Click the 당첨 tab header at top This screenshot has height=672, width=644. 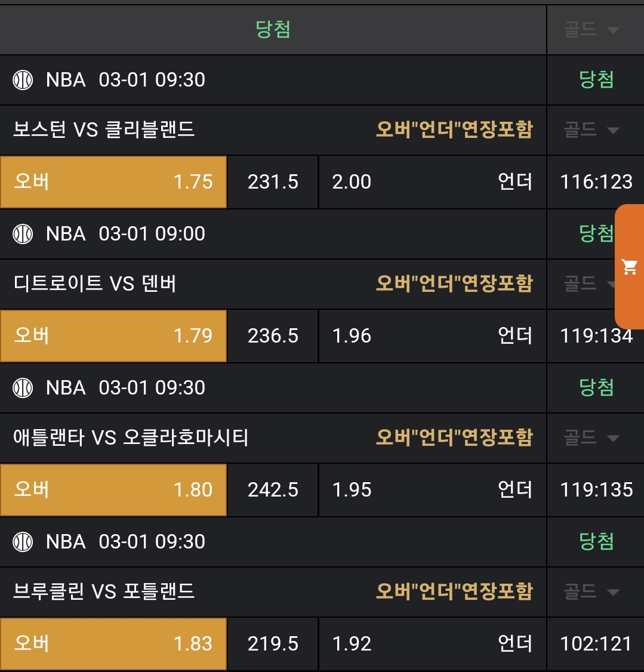[x=273, y=30]
